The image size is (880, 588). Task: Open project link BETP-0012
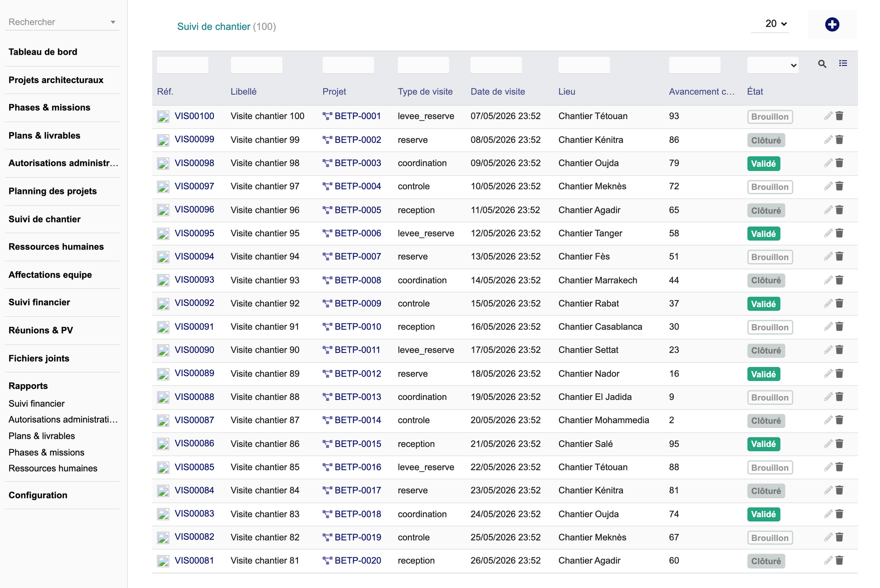pyautogui.click(x=358, y=374)
